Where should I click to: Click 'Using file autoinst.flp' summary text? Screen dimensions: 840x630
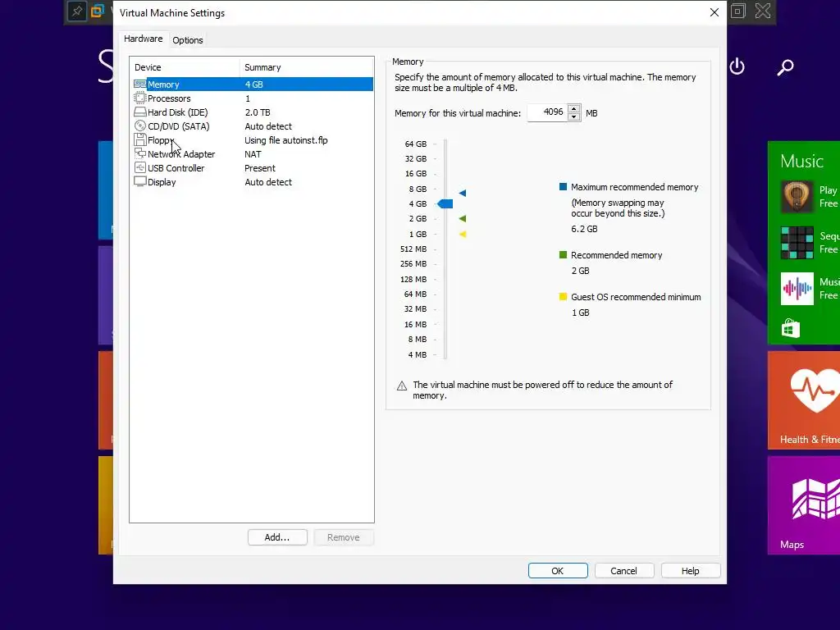coord(286,140)
